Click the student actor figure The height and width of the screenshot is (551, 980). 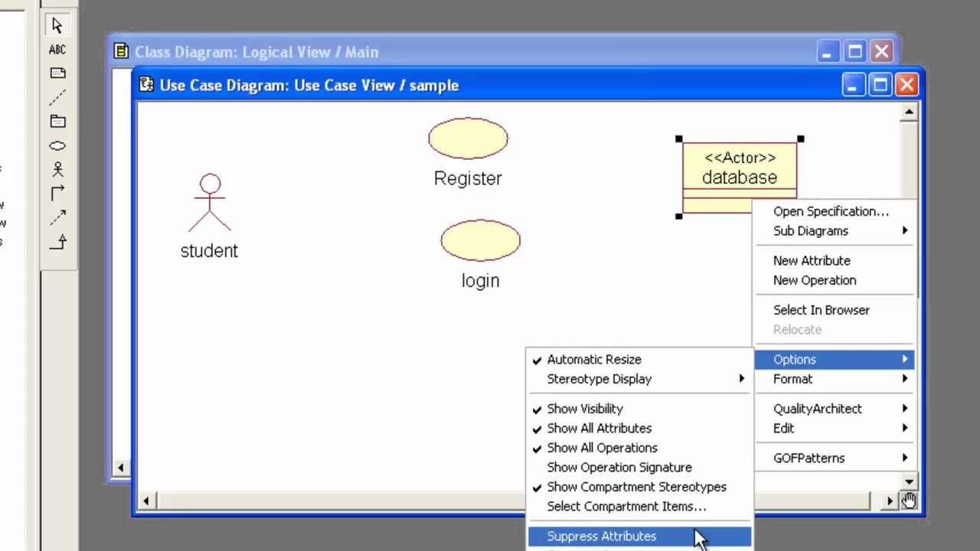click(210, 203)
